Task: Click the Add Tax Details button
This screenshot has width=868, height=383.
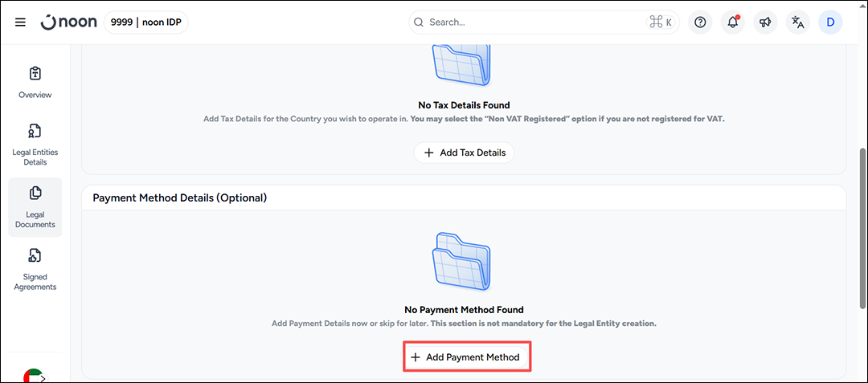Action: pyautogui.click(x=464, y=153)
